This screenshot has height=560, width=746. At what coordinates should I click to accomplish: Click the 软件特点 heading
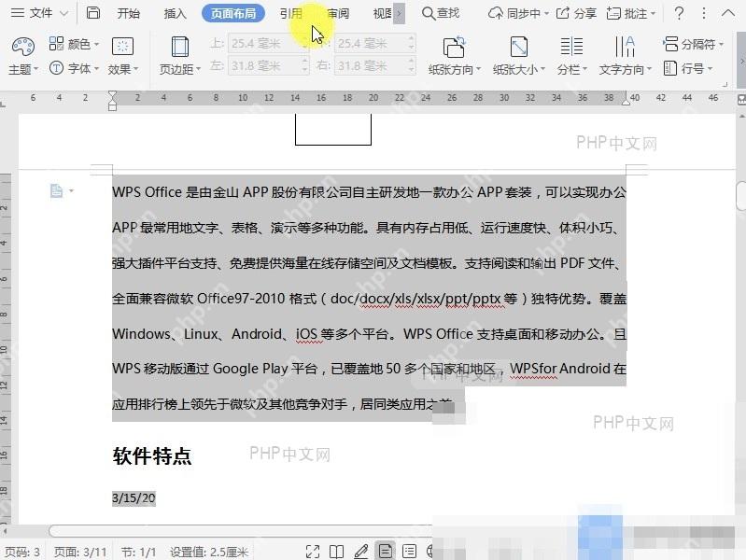tap(152, 455)
